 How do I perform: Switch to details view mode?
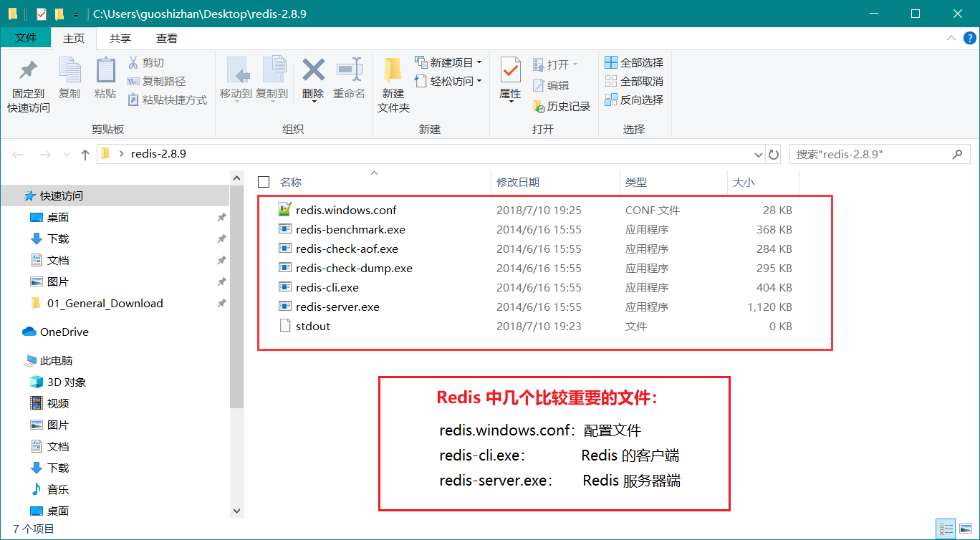946,529
